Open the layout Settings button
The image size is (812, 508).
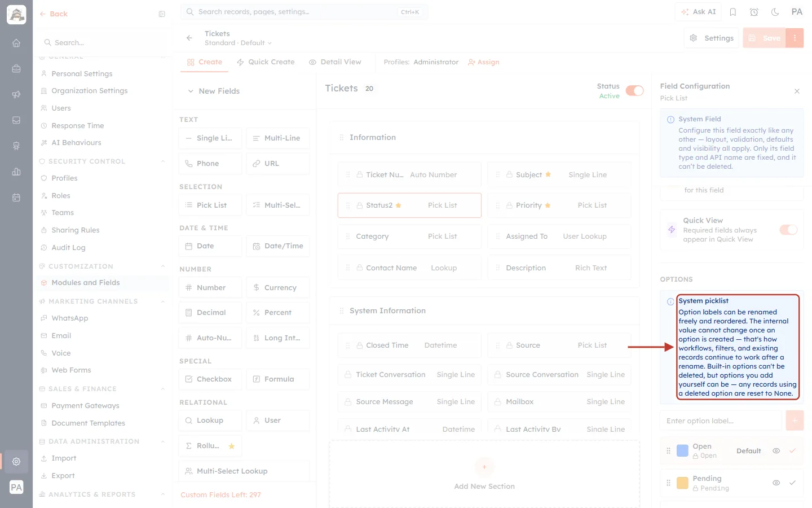point(712,38)
